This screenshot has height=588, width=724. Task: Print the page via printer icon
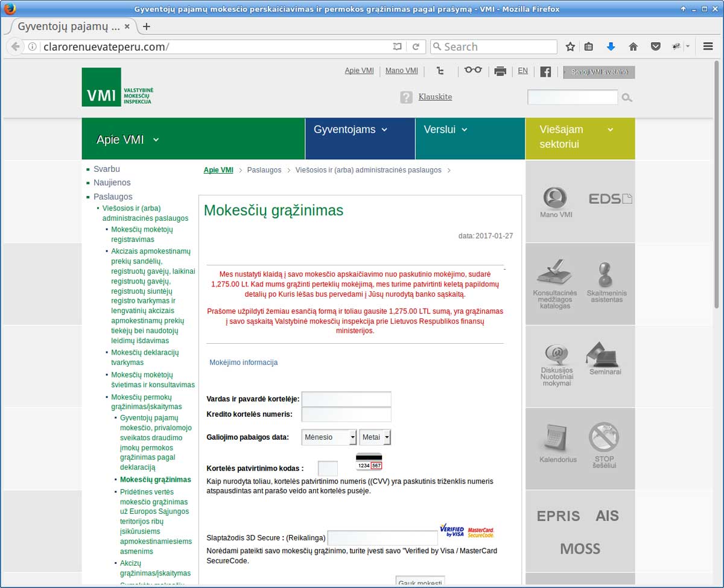coord(500,71)
